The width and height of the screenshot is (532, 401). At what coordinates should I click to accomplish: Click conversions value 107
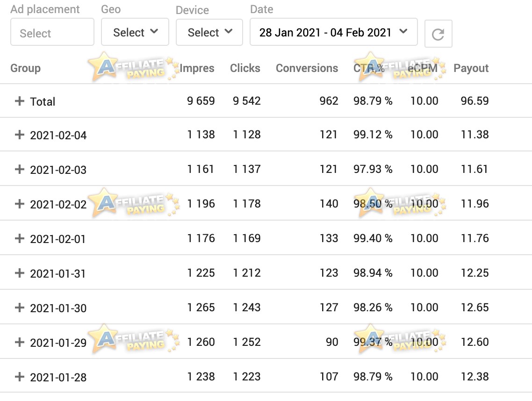tap(329, 377)
